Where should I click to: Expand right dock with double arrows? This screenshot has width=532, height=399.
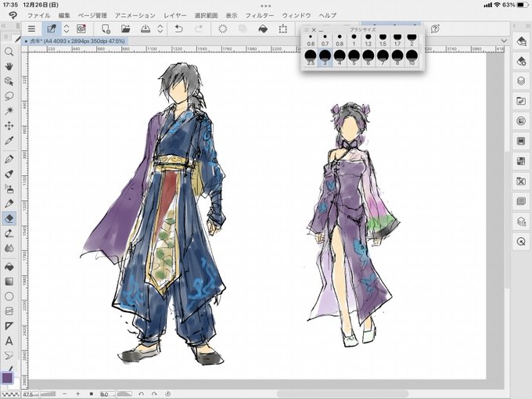click(528, 26)
